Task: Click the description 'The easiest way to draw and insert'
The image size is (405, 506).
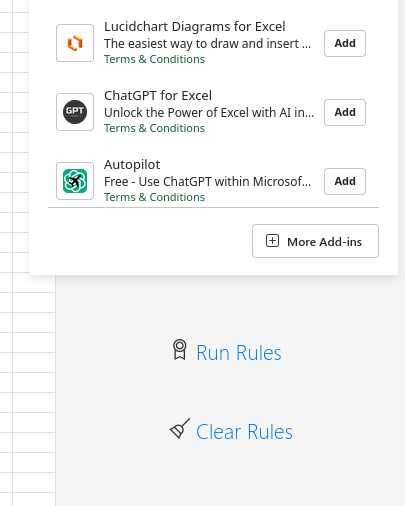Action: 207,44
